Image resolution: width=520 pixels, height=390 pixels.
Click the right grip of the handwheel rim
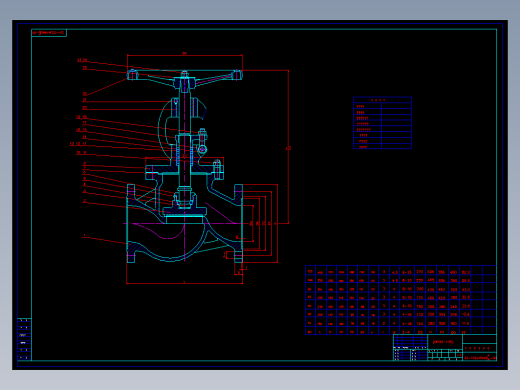pos(237,75)
